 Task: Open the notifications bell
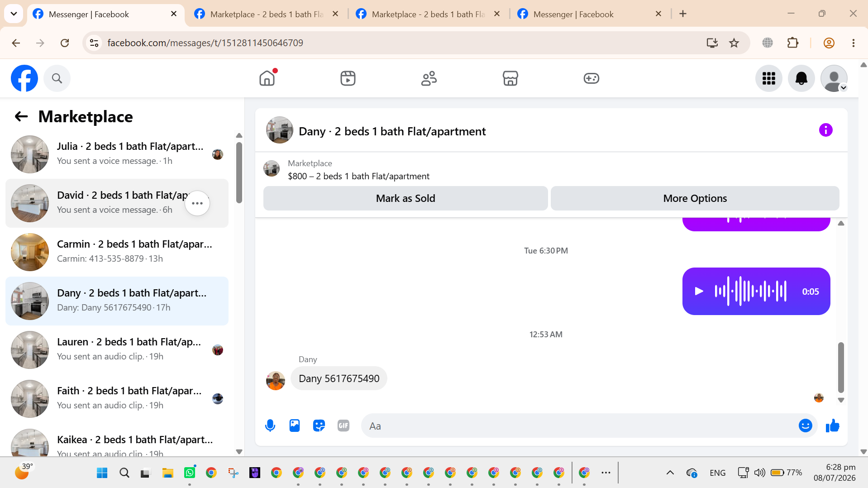pyautogui.click(x=801, y=78)
